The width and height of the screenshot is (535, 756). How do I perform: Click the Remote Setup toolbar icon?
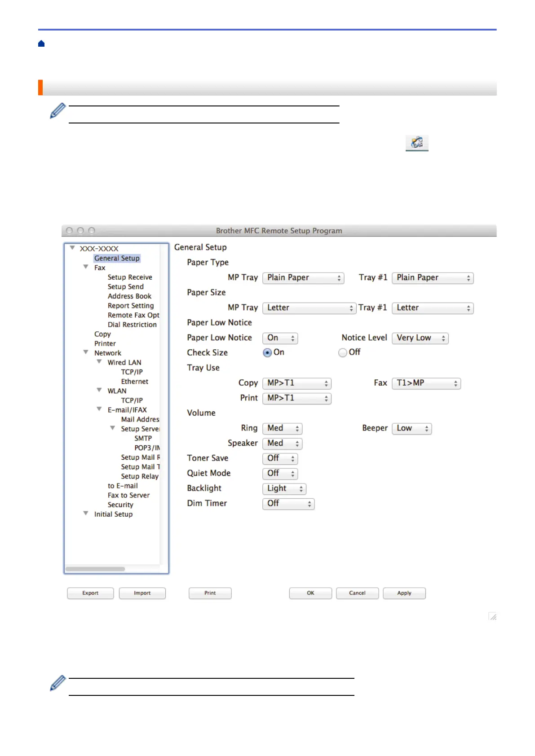[x=417, y=142]
